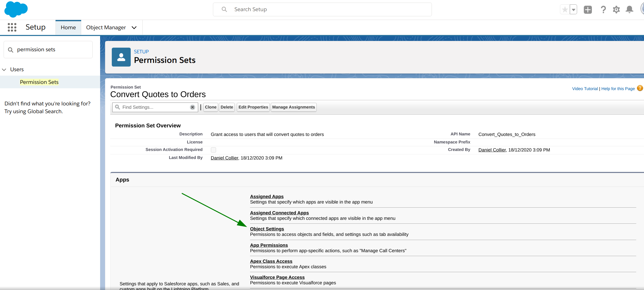Click the API name Convert_Quotes_to_Orders
This screenshot has height=290, width=644.
pyautogui.click(x=507, y=134)
